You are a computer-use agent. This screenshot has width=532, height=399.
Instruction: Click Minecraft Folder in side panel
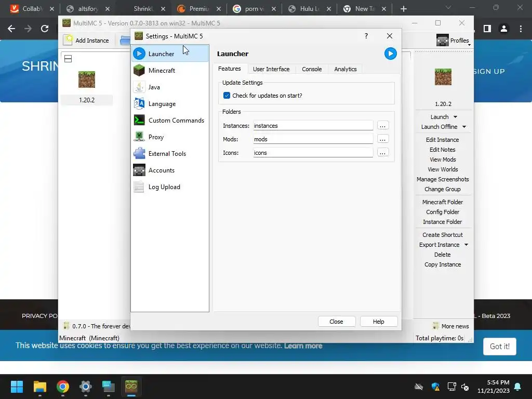point(443,202)
